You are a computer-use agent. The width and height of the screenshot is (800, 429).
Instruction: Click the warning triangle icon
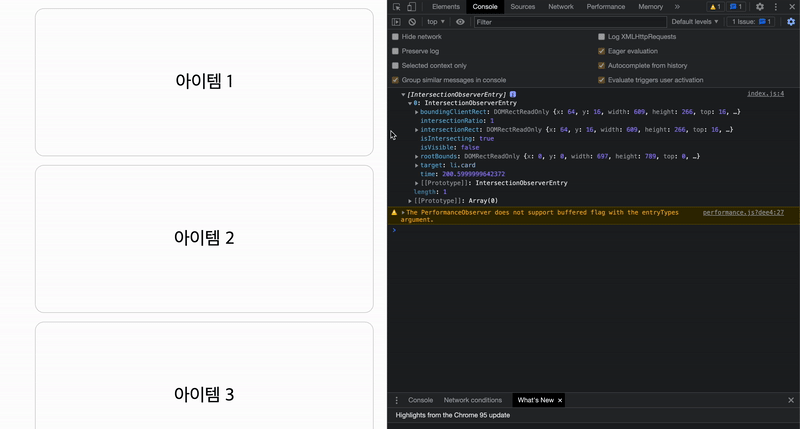click(394, 213)
